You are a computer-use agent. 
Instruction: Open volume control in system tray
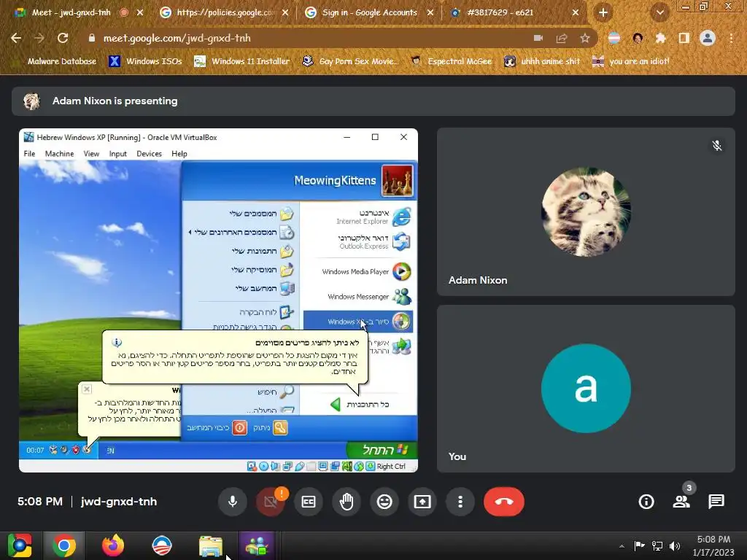coord(675,546)
